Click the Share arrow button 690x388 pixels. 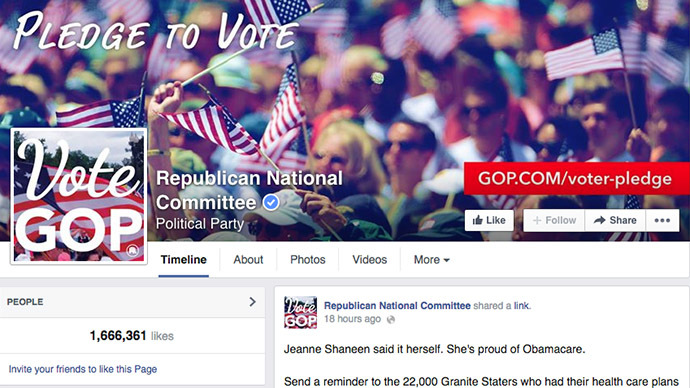pyautogui.click(x=615, y=220)
